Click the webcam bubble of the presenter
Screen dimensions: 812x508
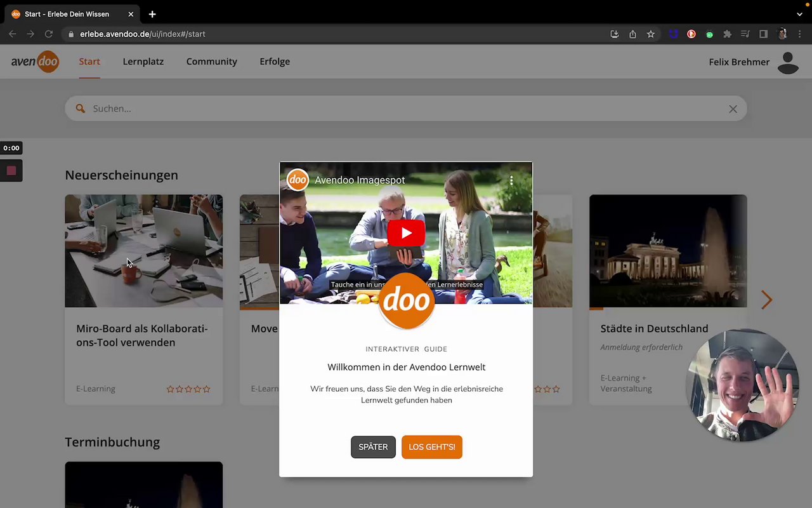[x=742, y=385]
